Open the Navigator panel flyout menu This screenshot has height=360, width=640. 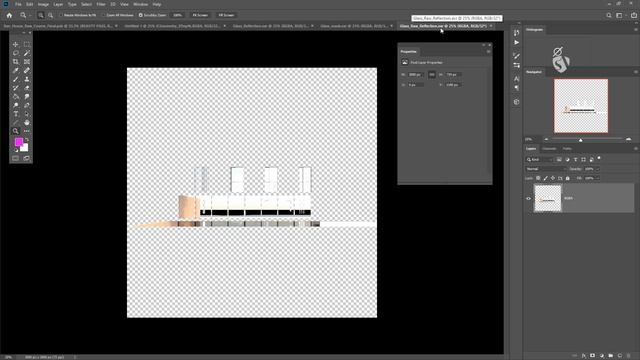coord(636,72)
